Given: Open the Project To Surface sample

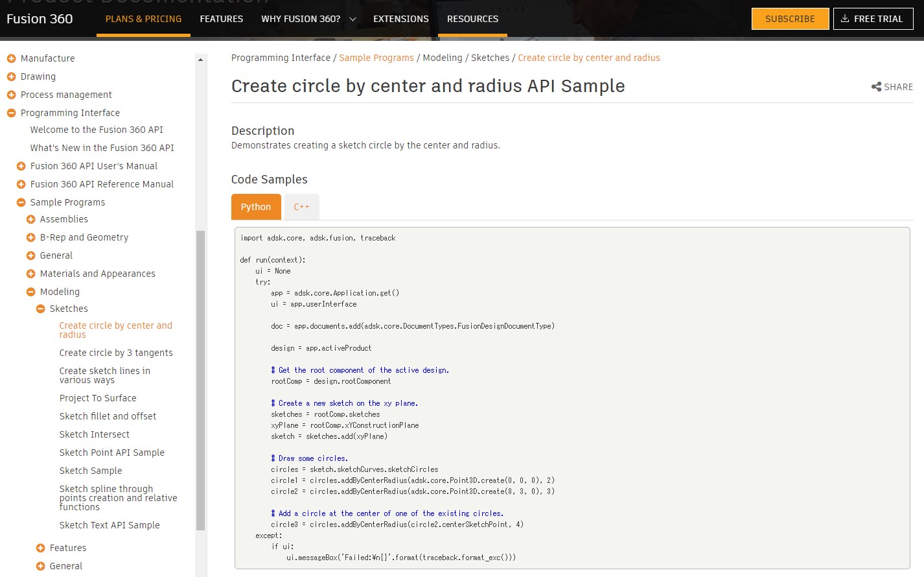Looking at the screenshot, I should coord(98,398).
